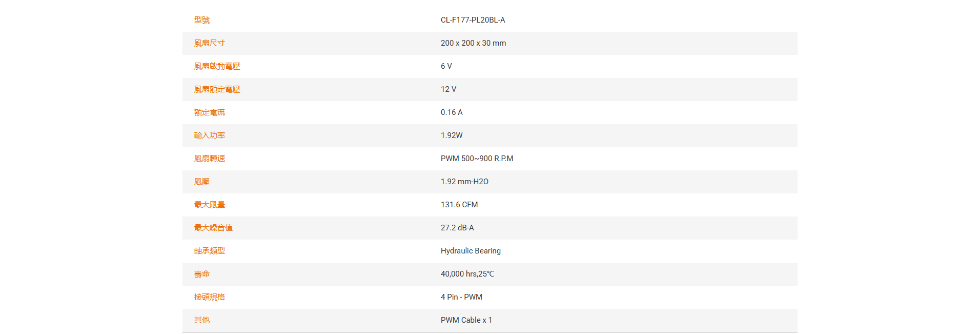Screen dimensions: 980x334
Task: Select the 200 x 200 x 30 mm value
Action: 473,43
